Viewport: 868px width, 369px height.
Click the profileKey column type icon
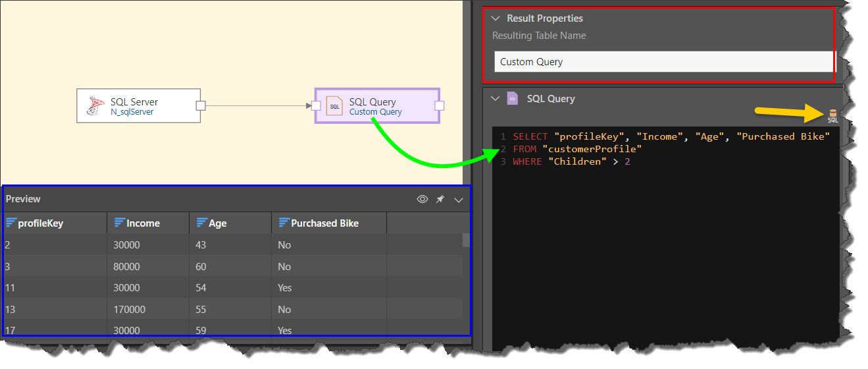coord(11,223)
